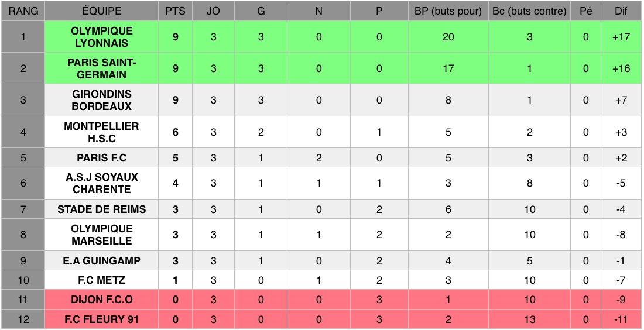This screenshot has width=644, height=330.
Task: Click the OLYMPIQUE MARSEILLE team name
Action: tap(101, 235)
